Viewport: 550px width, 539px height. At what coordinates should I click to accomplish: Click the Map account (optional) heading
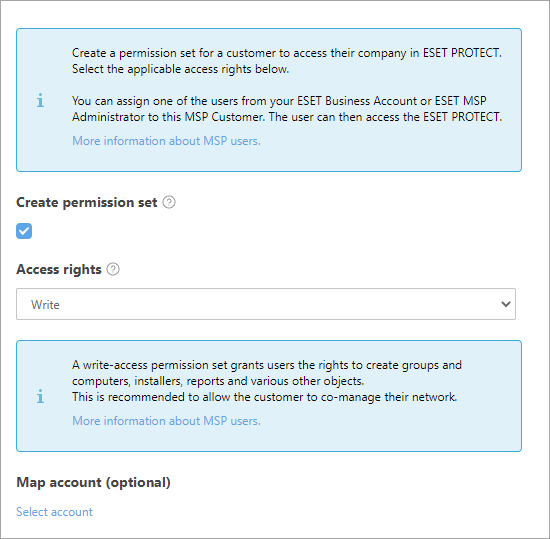[93, 483]
